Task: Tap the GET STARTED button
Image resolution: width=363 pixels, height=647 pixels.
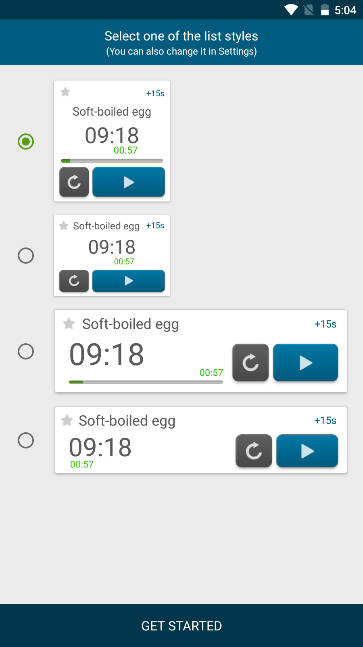Action: (182, 626)
